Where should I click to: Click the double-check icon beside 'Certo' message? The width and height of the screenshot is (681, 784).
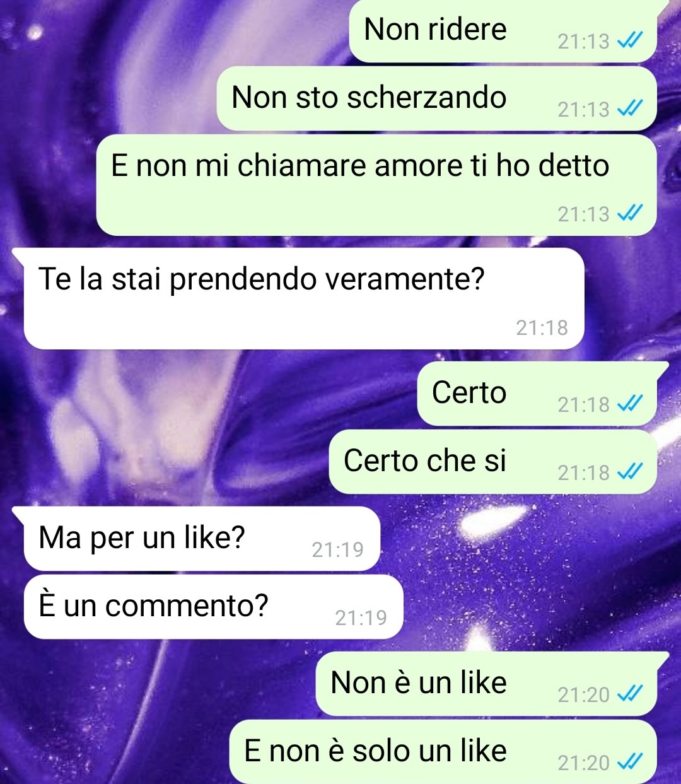pos(629,404)
